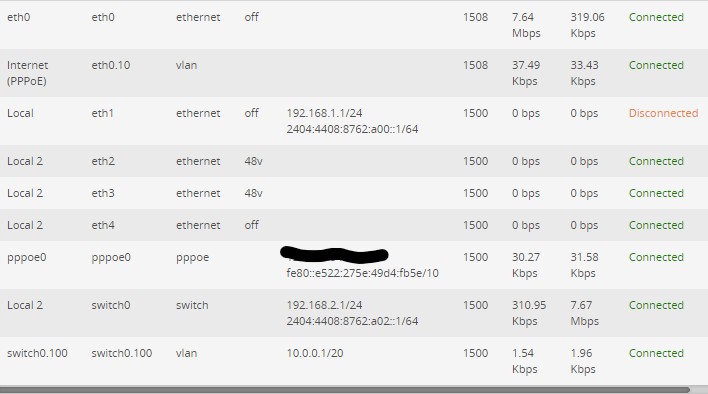Click the Connected status of eth0
This screenshot has width=708, height=394.
pyautogui.click(x=656, y=17)
